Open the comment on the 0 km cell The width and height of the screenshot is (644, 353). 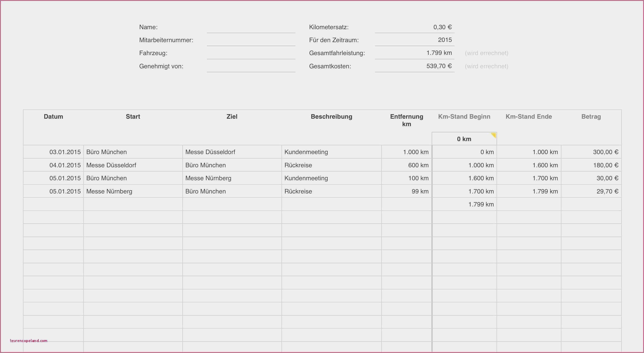click(464, 139)
